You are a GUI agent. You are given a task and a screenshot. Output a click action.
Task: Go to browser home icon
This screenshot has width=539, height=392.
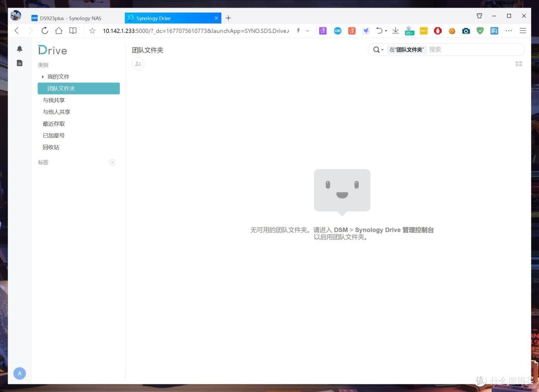(x=59, y=30)
